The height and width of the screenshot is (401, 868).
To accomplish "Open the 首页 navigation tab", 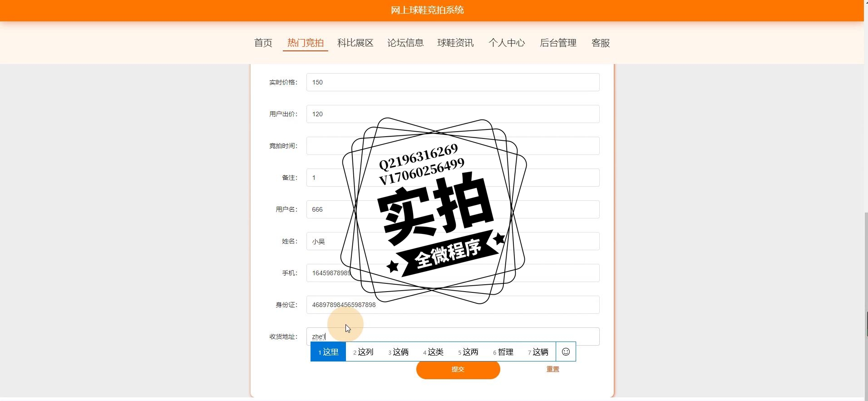I will [x=263, y=43].
